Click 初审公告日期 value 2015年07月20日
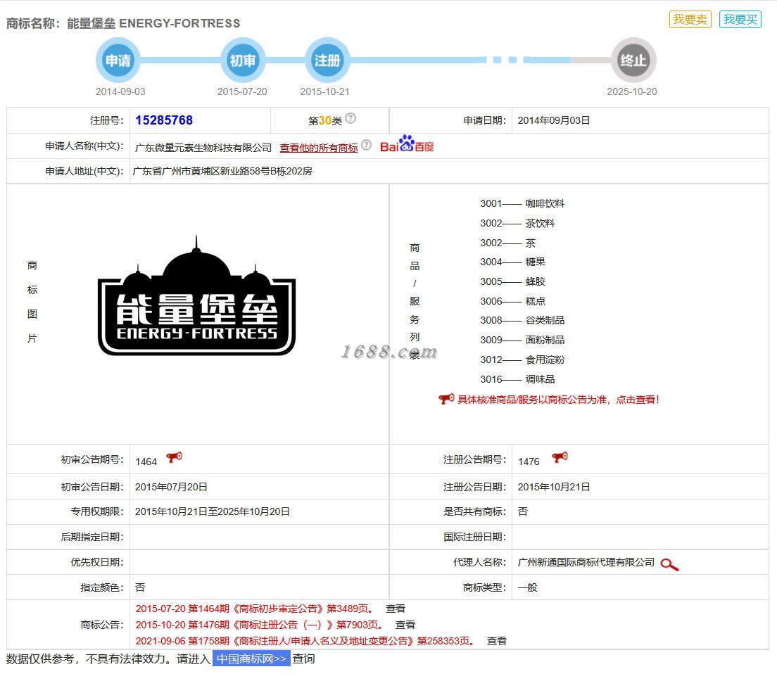This screenshot has height=700, width=777. pyautogui.click(x=171, y=487)
